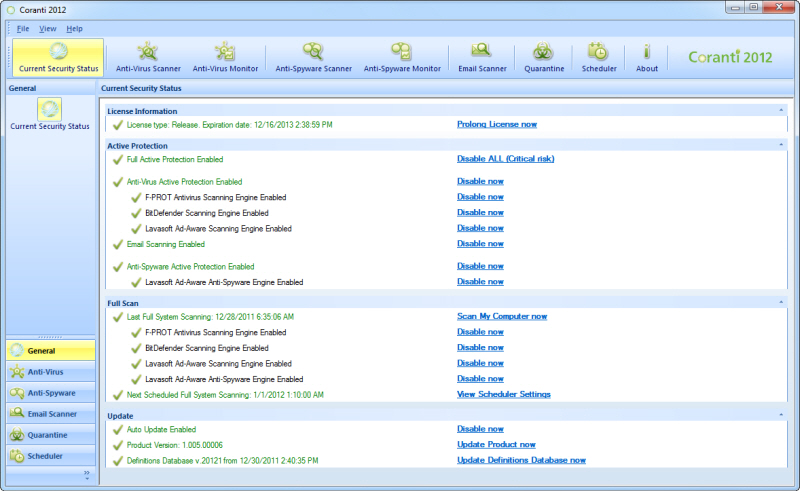Image resolution: width=800 pixels, height=491 pixels.
Task: Open the Anti-Virus Monitor toolbar icon
Action: [225, 57]
